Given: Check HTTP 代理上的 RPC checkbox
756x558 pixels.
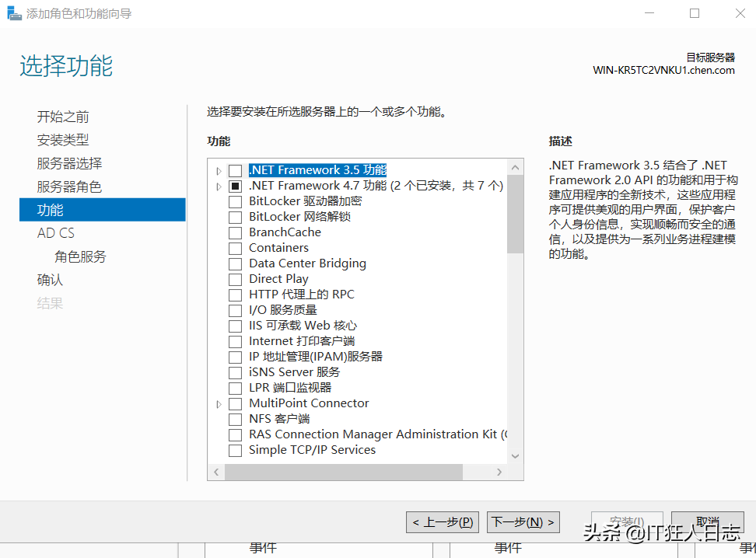Looking at the screenshot, I should 236,295.
